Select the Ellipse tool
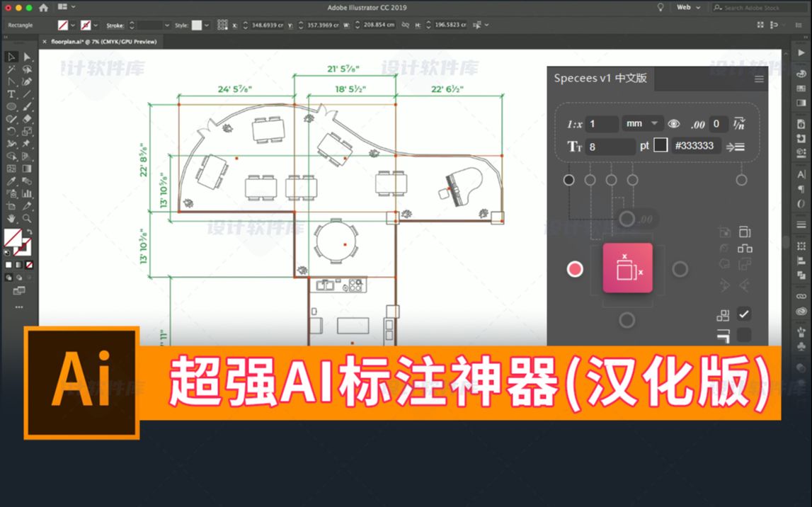 pyautogui.click(x=11, y=107)
